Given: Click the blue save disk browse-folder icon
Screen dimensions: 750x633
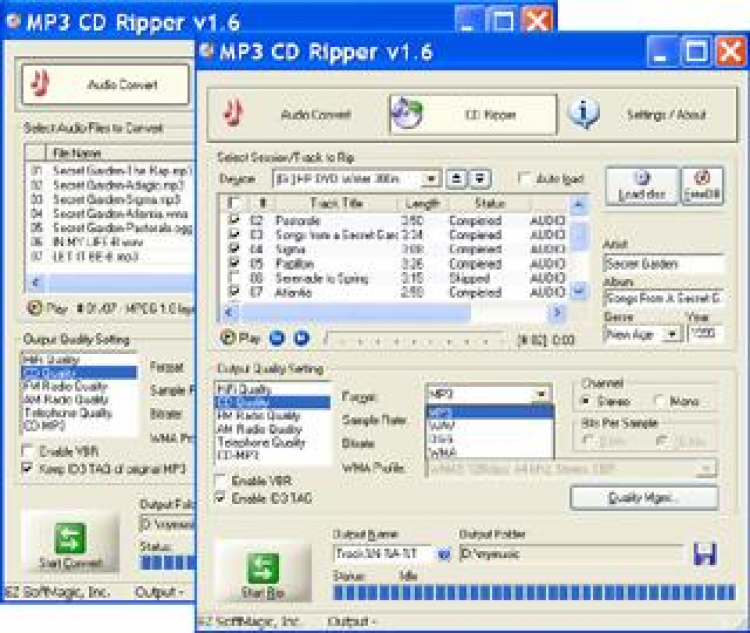Looking at the screenshot, I should click(705, 554).
